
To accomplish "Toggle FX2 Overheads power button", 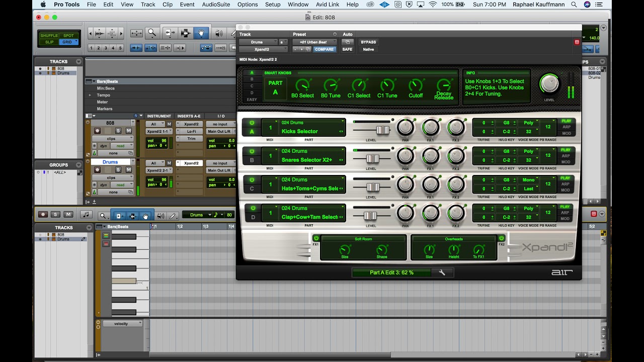I will coord(501,238).
